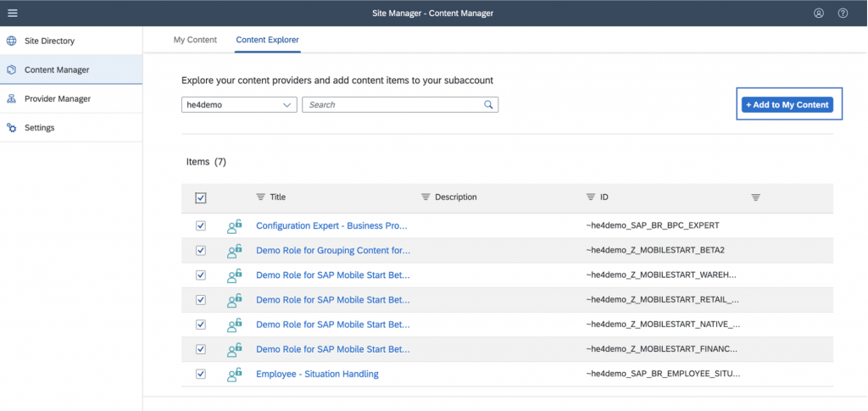The height and width of the screenshot is (411, 868).
Task: Click the Provider Manager hierarchy icon
Action: [x=12, y=99]
